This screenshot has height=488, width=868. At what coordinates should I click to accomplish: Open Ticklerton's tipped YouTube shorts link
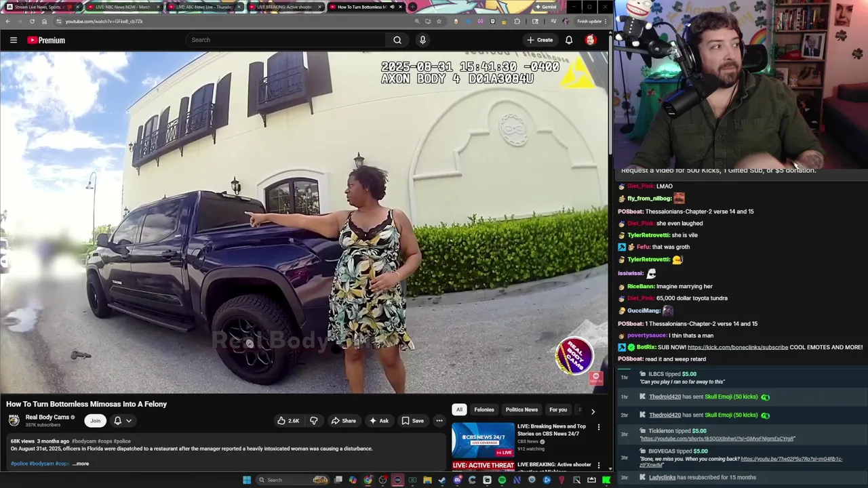coord(717,439)
